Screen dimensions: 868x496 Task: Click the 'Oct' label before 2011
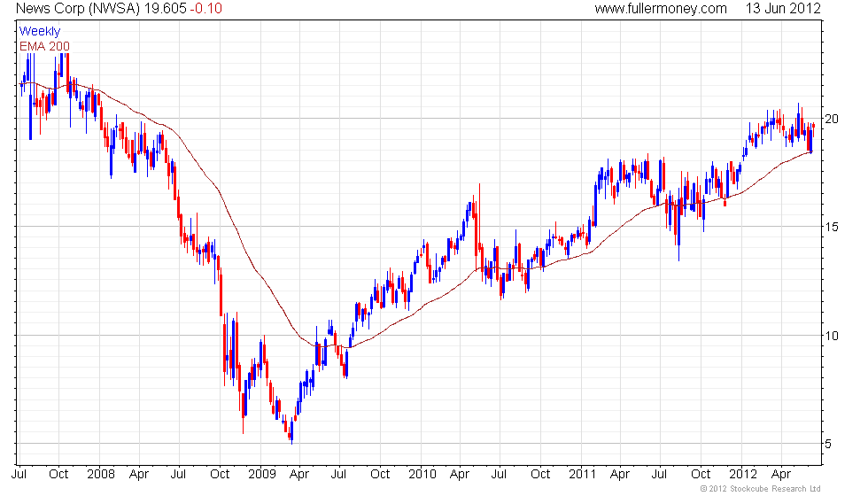[x=540, y=474]
